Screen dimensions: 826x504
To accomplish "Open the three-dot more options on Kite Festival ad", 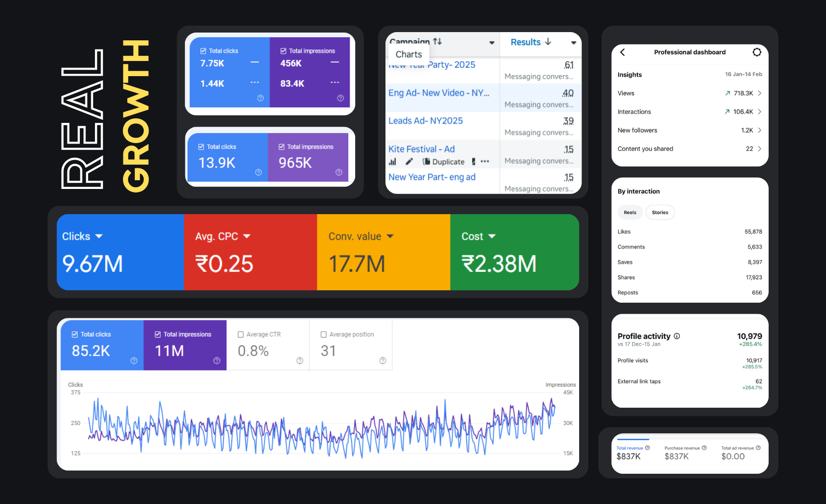I will click(485, 161).
